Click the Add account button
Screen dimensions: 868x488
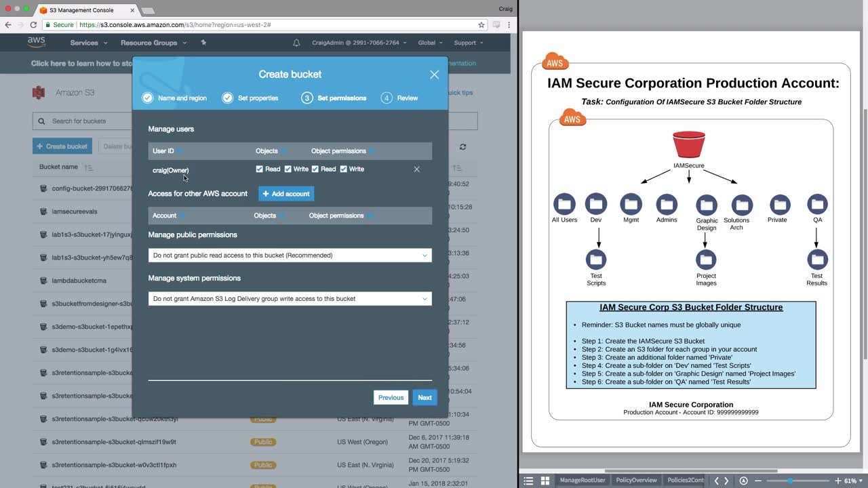point(286,194)
